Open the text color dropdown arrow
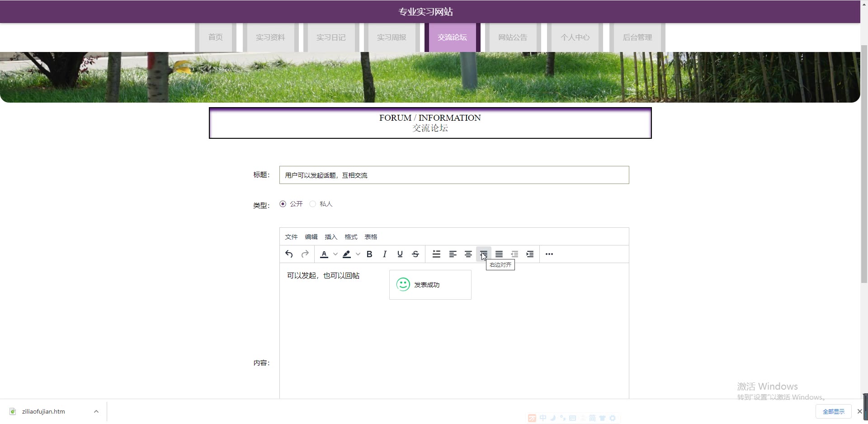This screenshot has width=868, height=424. (335, 254)
